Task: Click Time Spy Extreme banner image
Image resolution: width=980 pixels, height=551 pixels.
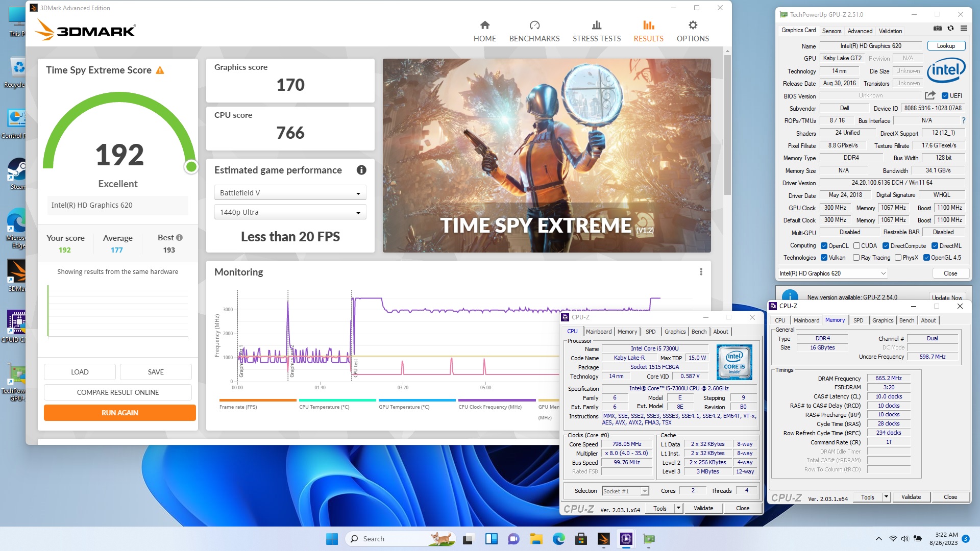Action: coord(547,156)
